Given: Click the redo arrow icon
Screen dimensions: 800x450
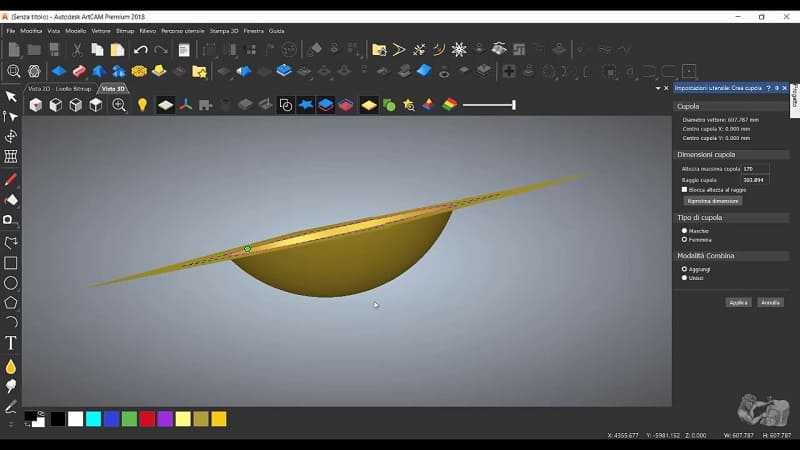Looking at the screenshot, I should tap(161, 50).
